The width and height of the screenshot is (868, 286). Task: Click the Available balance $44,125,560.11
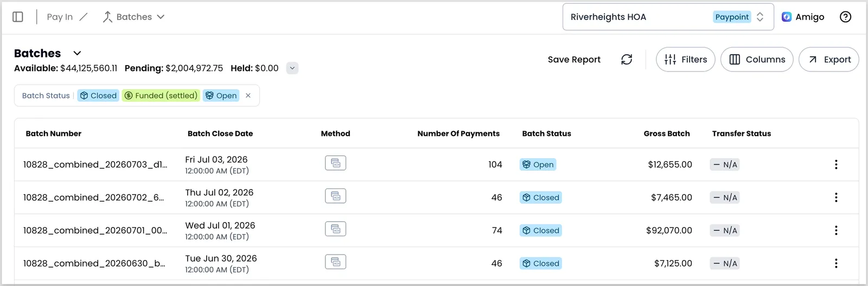click(x=66, y=68)
